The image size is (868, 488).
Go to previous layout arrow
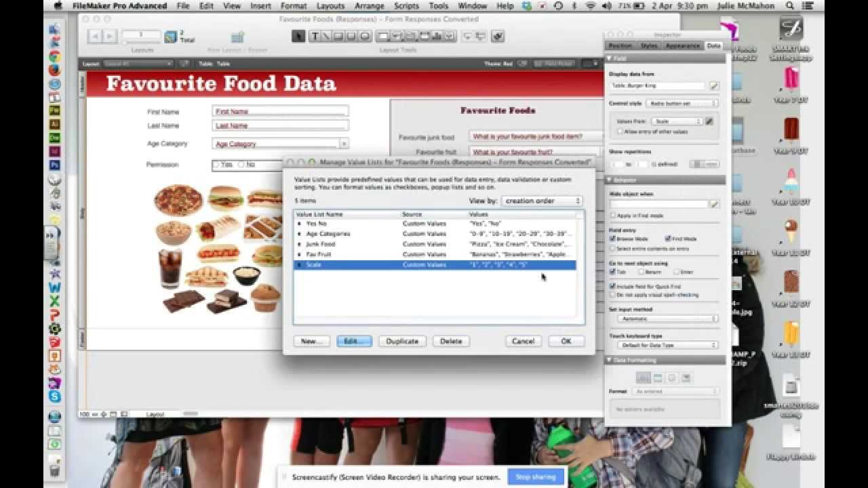(x=96, y=37)
